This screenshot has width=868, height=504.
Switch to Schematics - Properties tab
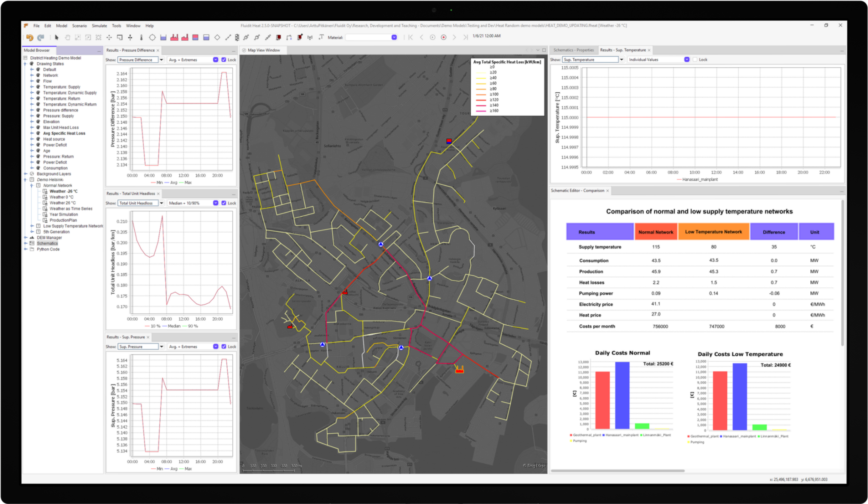573,50
